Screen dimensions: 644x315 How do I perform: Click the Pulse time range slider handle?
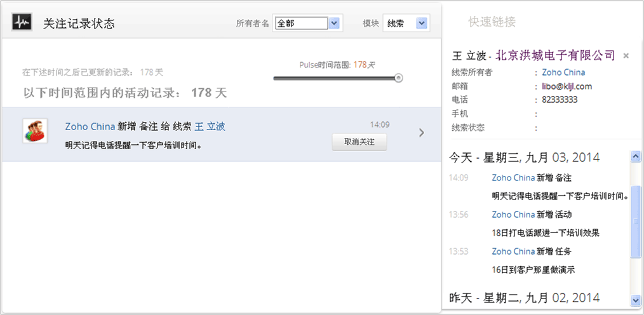(398, 78)
